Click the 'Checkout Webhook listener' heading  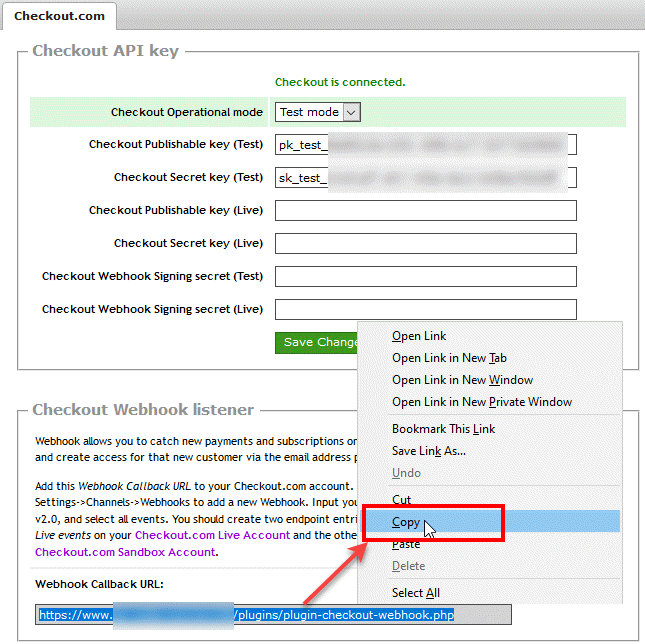click(x=143, y=410)
